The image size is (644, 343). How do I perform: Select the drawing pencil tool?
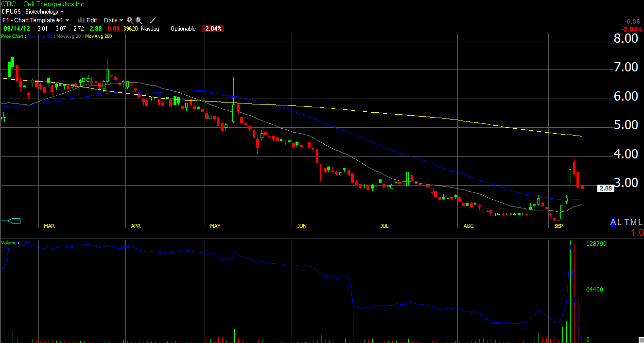(153, 20)
